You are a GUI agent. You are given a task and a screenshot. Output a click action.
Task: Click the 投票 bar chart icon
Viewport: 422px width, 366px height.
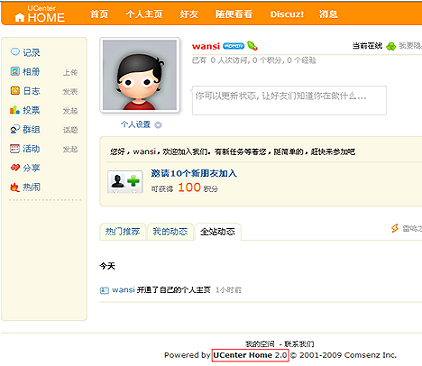pyautogui.click(x=15, y=110)
